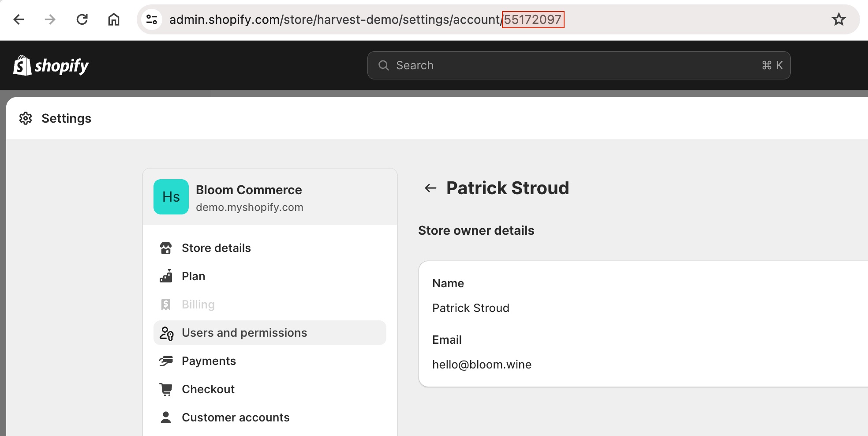Click the browser back arrow
The height and width of the screenshot is (436, 868).
pyautogui.click(x=19, y=19)
